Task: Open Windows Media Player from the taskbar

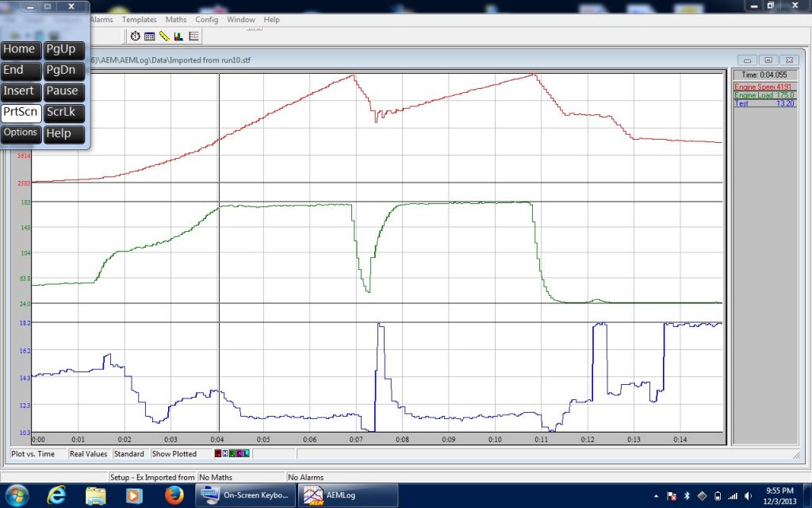Action: tap(135, 495)
